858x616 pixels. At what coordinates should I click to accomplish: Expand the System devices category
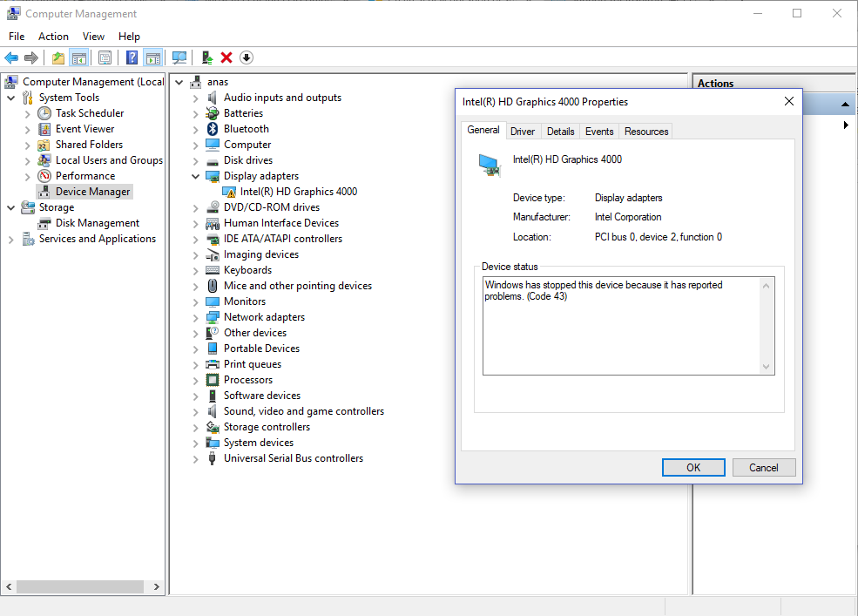click(195, 443)
